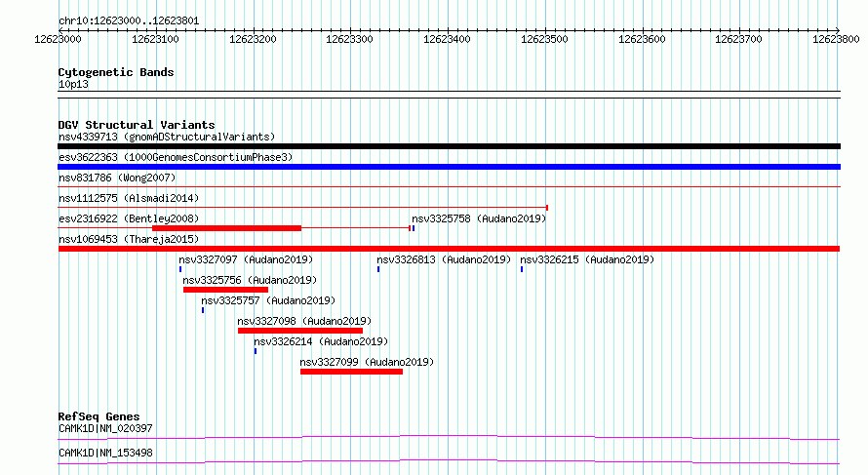This screenshot has width=868, height=475.
Task: Select blue marker under nsv3325757
Action: point(203,310)
